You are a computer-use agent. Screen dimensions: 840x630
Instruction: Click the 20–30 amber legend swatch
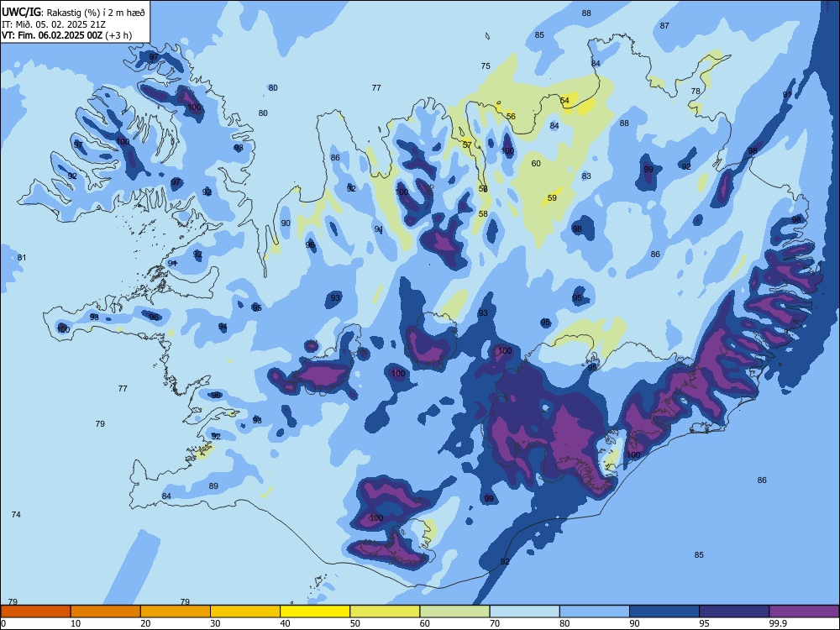176,612
